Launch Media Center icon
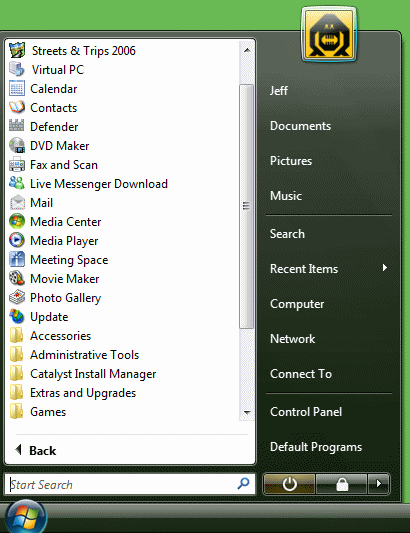 pos(17,221)
